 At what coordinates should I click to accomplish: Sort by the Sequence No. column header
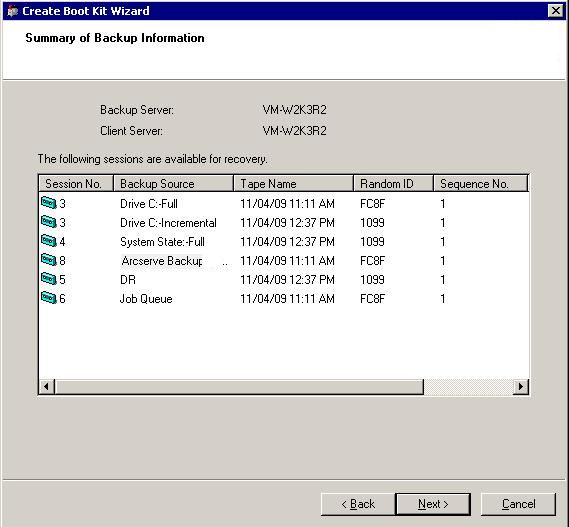point(480,183)
